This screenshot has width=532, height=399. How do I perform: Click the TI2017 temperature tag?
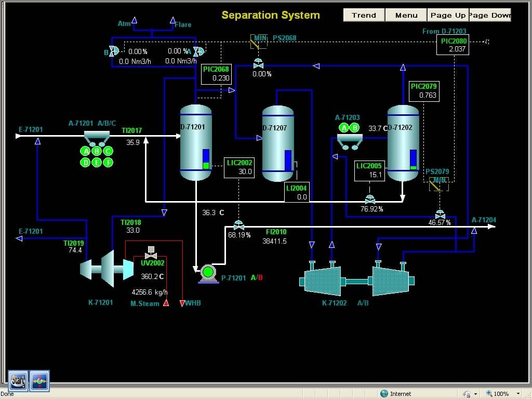click(x=131, y=130)
